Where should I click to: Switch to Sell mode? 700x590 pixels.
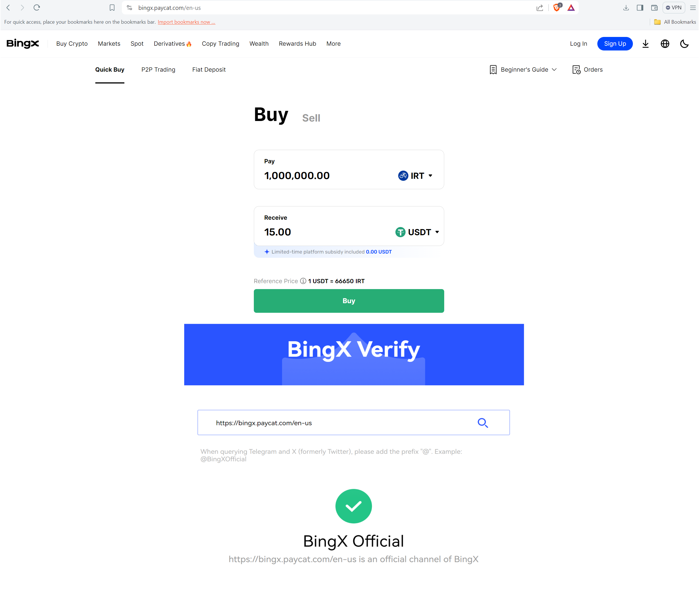click(x=311, y=118)
